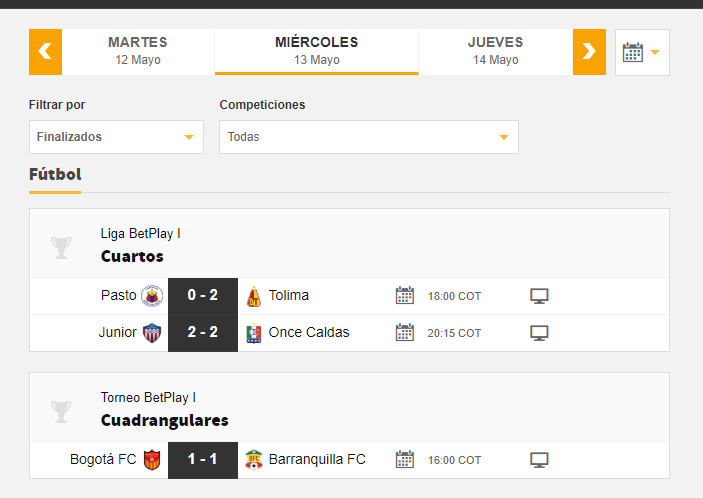Switch to the Martes 12 Mayo tab
Image resolution: width=703 pixels, height=498 pixels.
[x=138, y=52]
